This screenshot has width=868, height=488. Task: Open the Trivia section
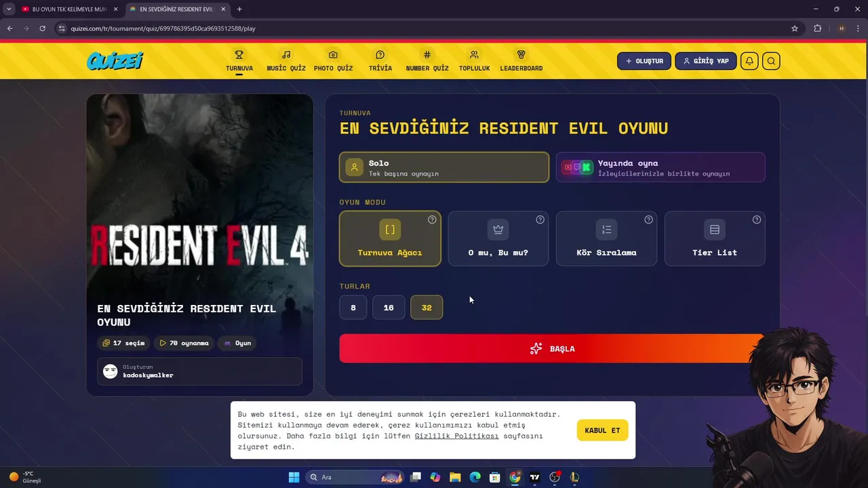point(380,61)
